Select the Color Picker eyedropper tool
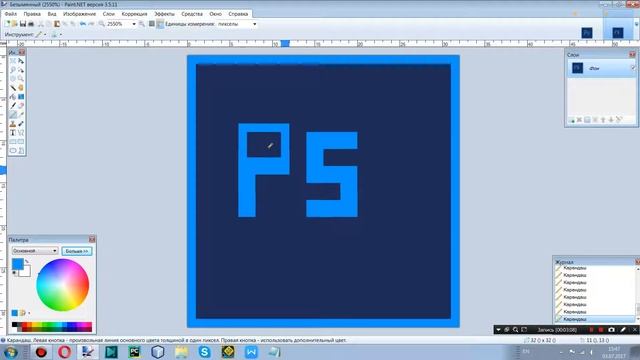This screenshot has height=360, width=640. (x=21, y=115)
